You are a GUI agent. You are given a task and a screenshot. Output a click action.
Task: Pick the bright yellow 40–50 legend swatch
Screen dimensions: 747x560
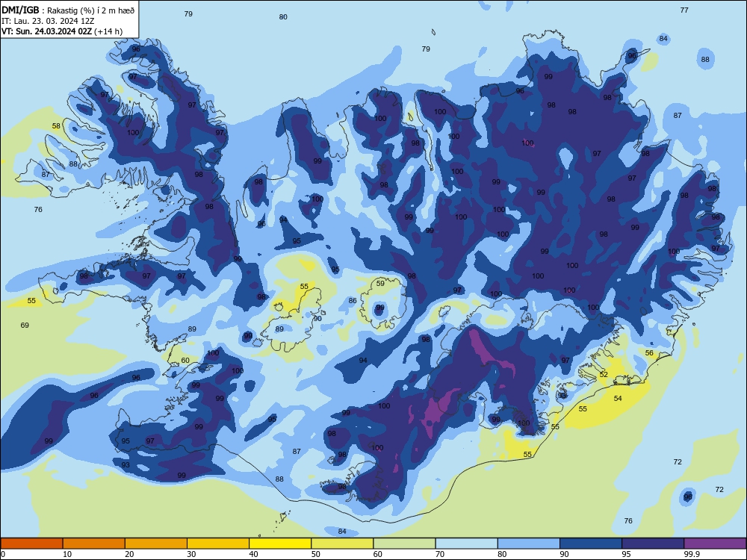280,544
